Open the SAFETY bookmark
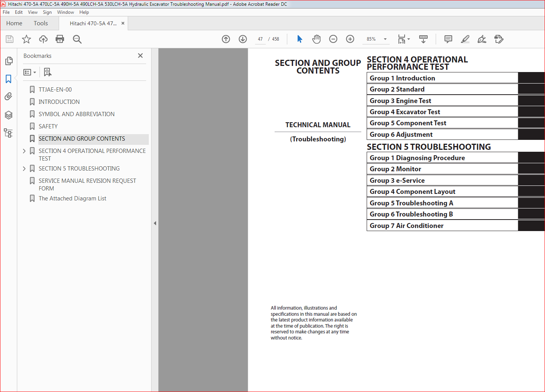The height and width of the screenshot is (392, 545). click(x=48, y=126)
